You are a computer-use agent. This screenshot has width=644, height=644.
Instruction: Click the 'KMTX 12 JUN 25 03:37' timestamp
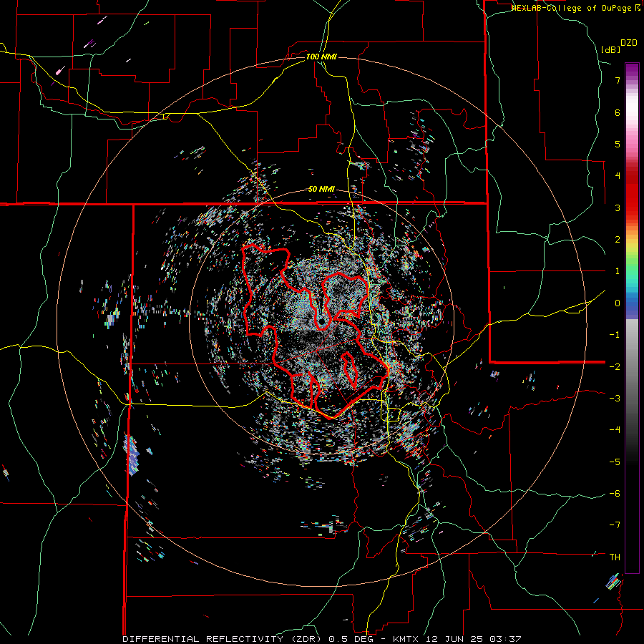pos(457,639)
